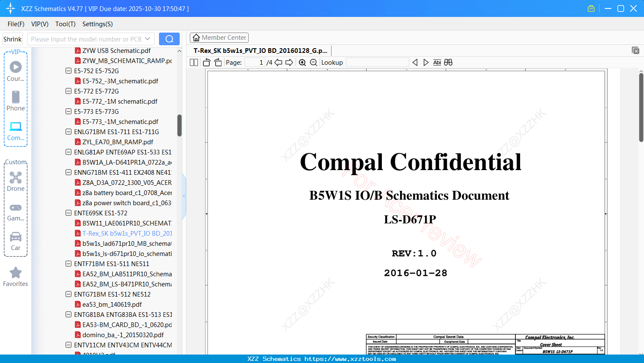The image size is (644, 363).
Task: Click the file tree vertical scrollbar
Action: tap(179, 126)
